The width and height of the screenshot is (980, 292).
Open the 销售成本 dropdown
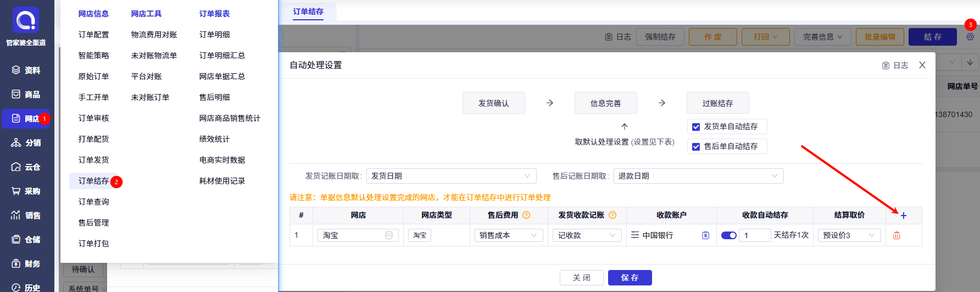pos(509,235)
